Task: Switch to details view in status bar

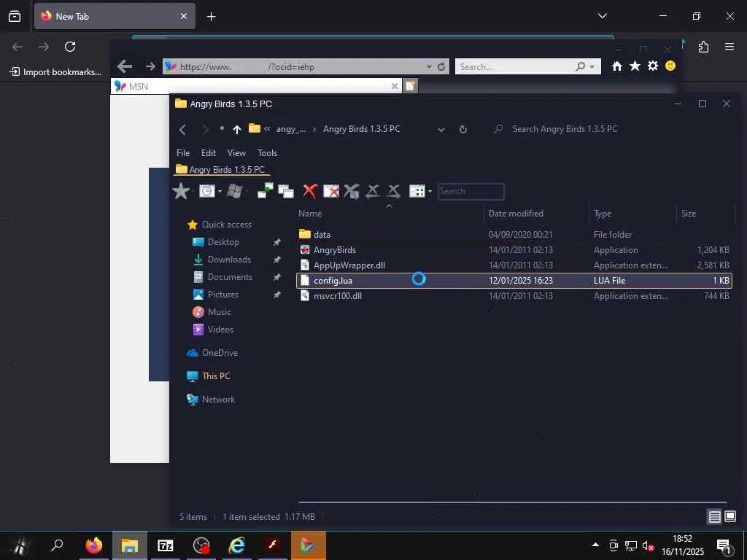Action: point(714,517)
